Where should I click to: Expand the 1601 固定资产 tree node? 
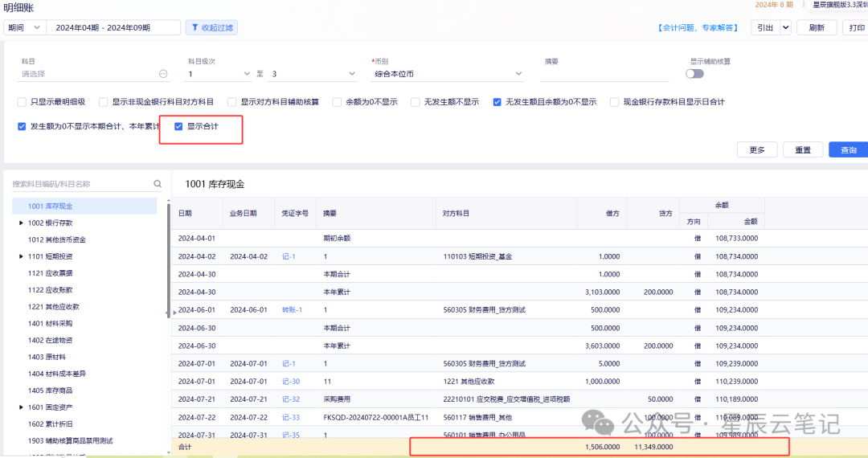21,407
